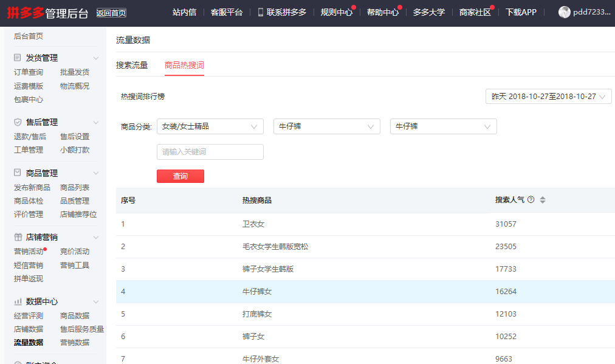Click the user avatar image

coord(564,12)
